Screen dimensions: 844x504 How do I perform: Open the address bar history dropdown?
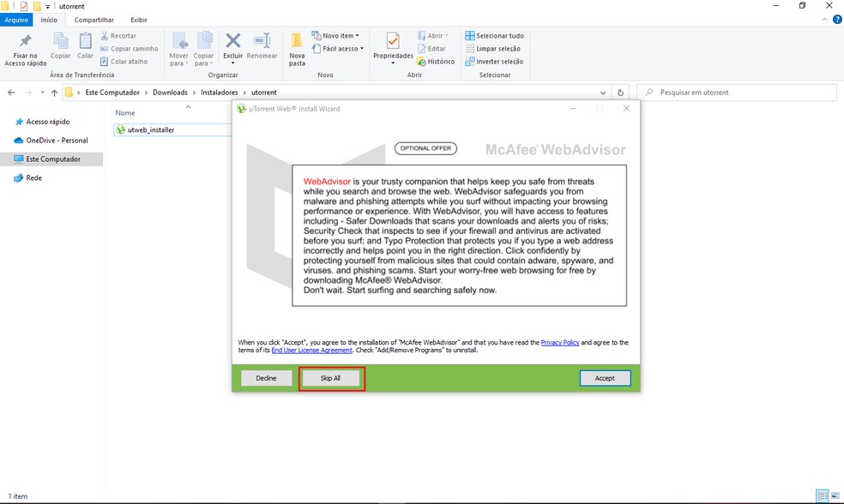(601, 93)
